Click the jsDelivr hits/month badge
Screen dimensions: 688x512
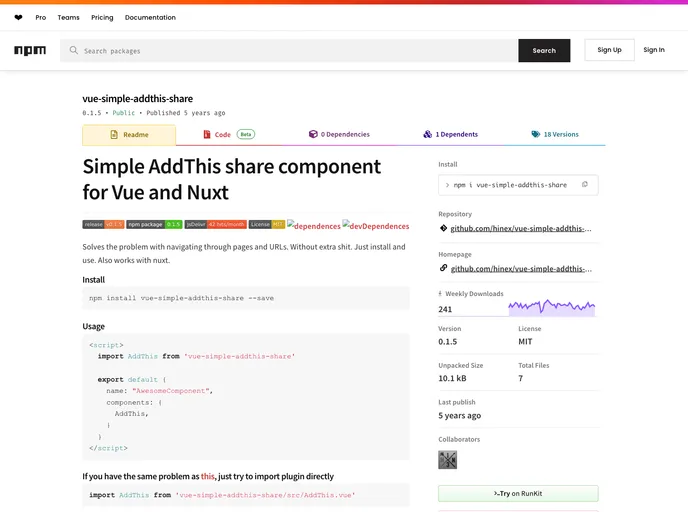click(216, 225)
